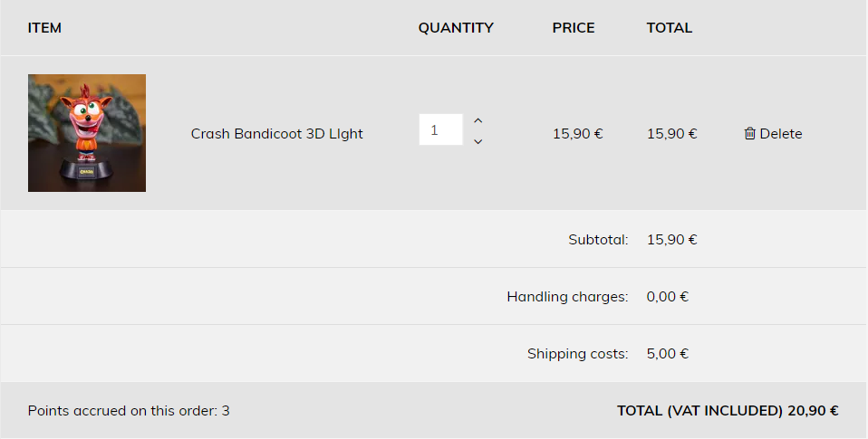Click the Subtotal label
868x439 pixels.
(598, 239)
